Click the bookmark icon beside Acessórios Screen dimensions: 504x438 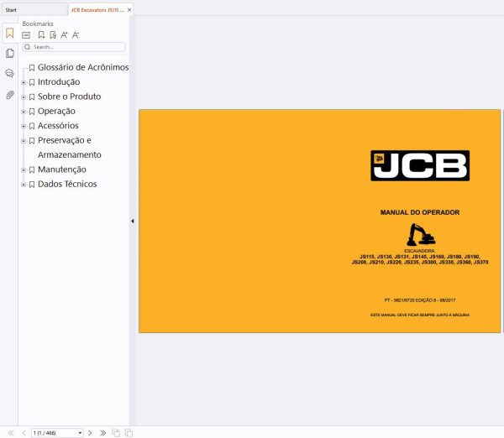point(32,126)
